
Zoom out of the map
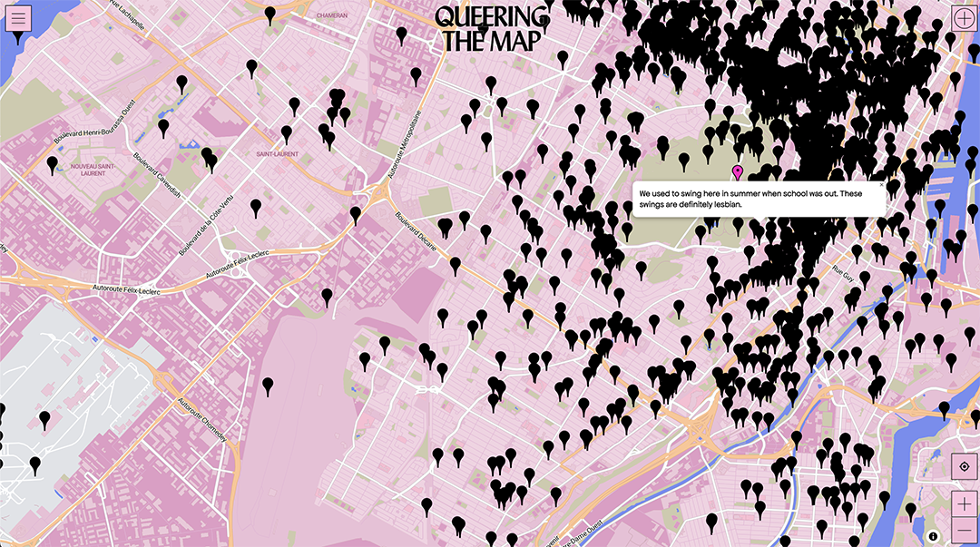click(x=964, y=531)
